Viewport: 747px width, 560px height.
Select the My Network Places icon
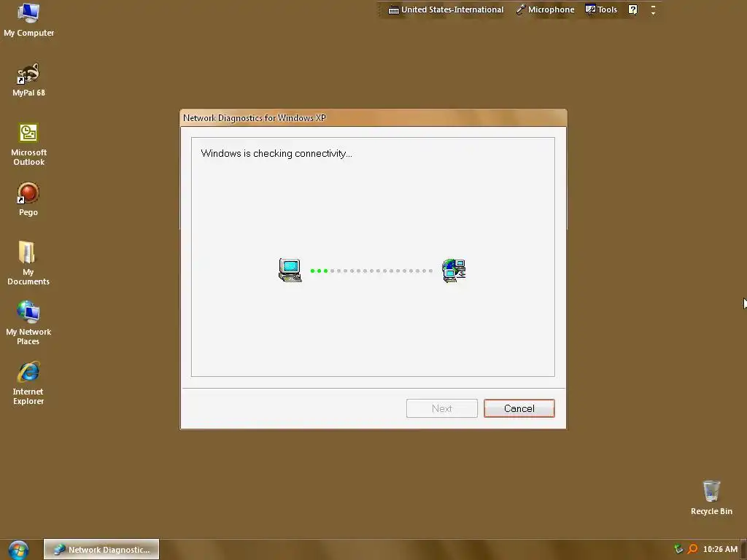tap(28, 323)
